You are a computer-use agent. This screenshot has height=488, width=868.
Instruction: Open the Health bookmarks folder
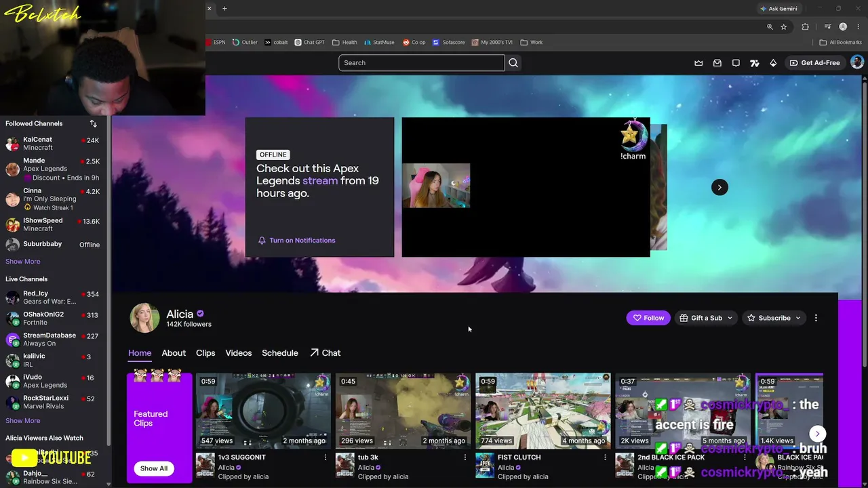(344, 42)
